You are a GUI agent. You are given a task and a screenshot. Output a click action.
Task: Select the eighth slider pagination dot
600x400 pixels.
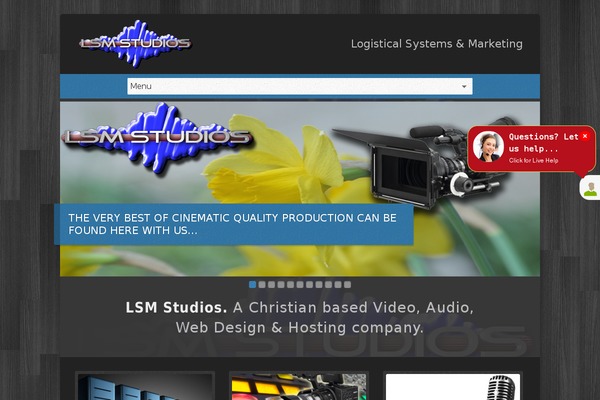[319, 284]
